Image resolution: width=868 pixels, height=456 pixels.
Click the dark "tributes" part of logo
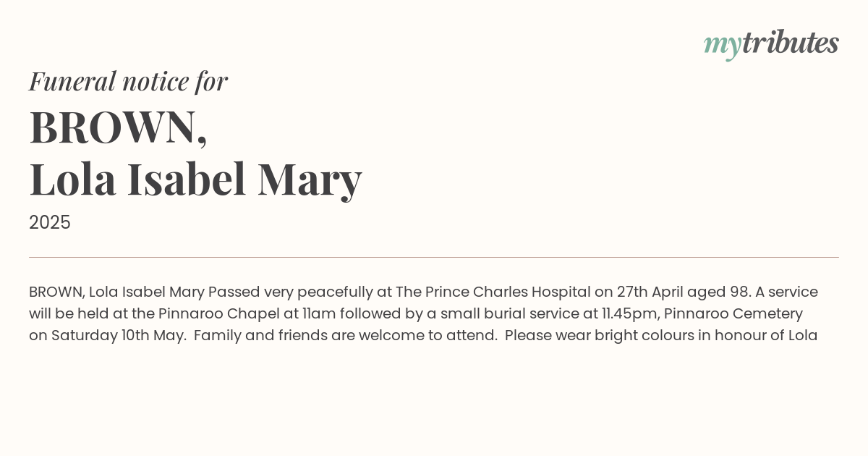coord(790,42)
